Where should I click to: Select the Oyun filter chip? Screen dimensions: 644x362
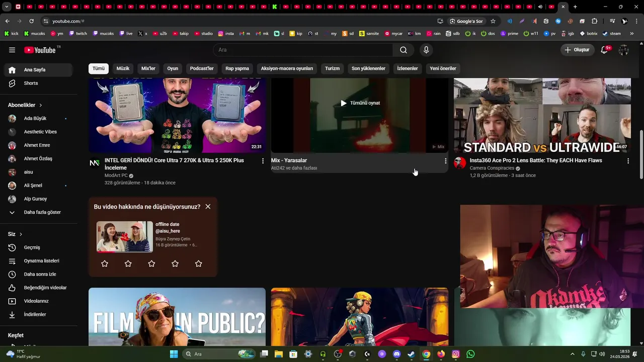173,68
